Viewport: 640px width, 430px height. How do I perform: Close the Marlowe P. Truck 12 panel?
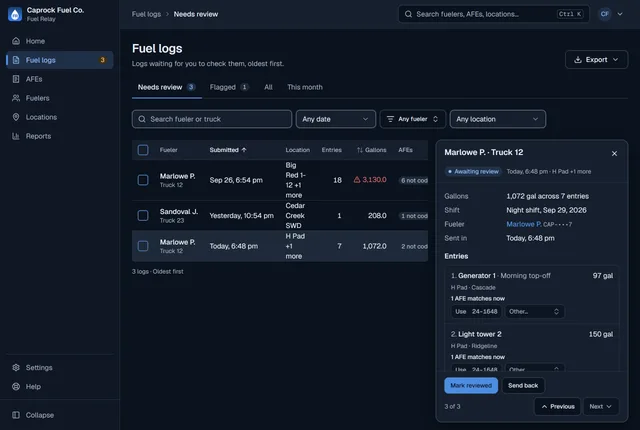pyautogui.click(x=614, y=153)
